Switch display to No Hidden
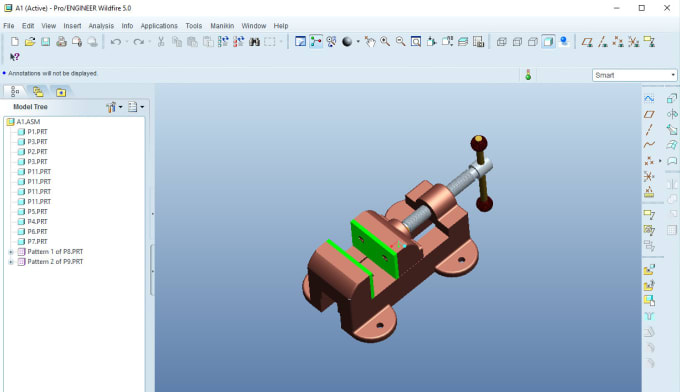680x392 pixels. pos(533,42)
